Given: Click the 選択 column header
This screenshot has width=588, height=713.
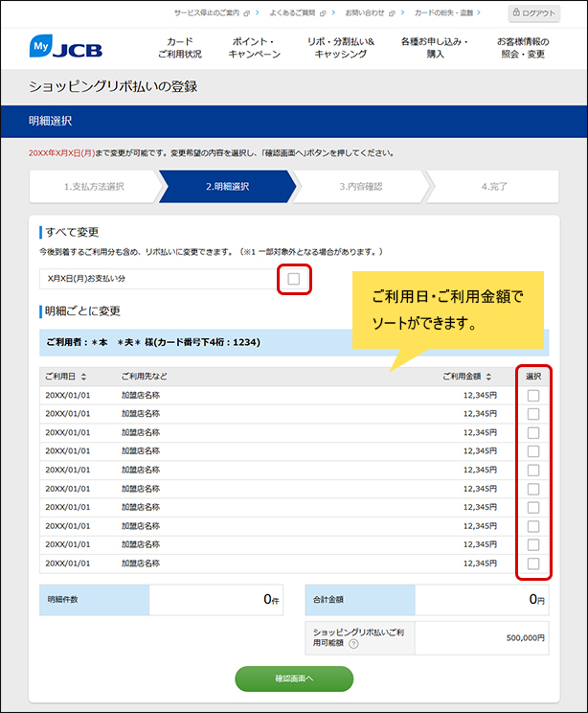Looking at the screenshot, I should 533,377.
